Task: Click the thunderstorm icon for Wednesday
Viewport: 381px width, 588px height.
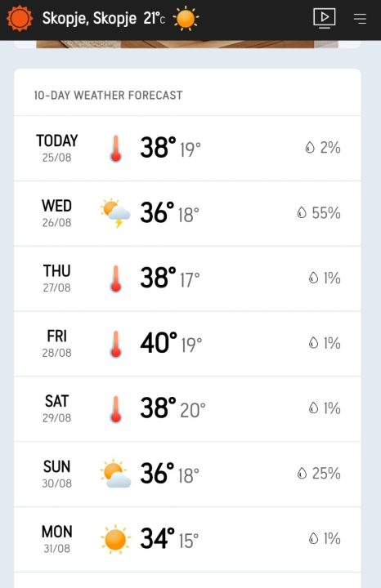Action: coord(115,213)
